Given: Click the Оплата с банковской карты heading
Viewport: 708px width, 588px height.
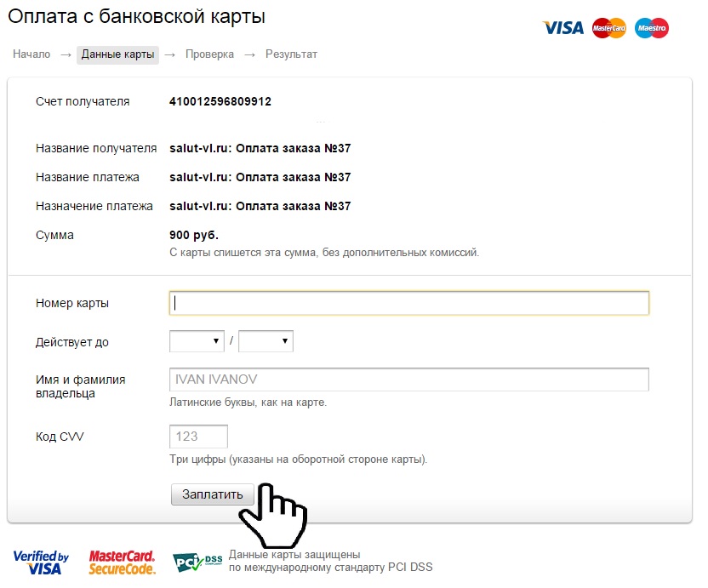Looking at the screenshot, I should pos(136,17).
